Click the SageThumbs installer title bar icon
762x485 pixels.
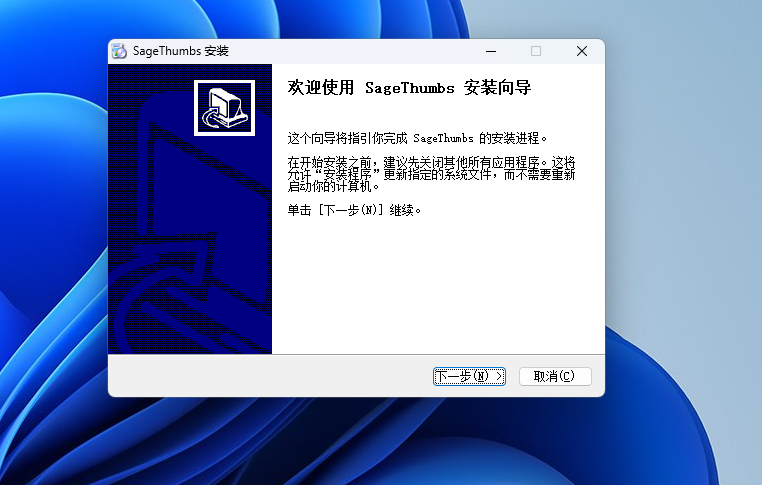click(119, 51)
